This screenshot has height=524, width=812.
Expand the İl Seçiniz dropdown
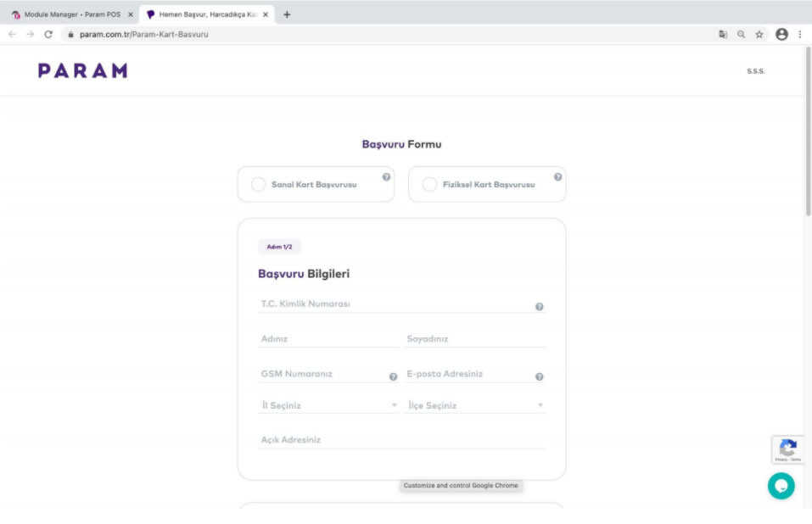328,405
